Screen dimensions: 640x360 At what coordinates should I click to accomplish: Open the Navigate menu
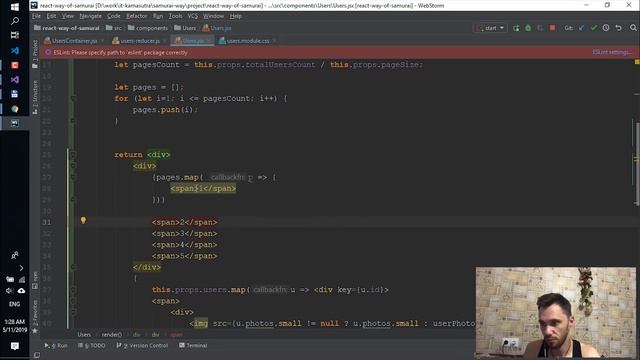click(90, 16)
